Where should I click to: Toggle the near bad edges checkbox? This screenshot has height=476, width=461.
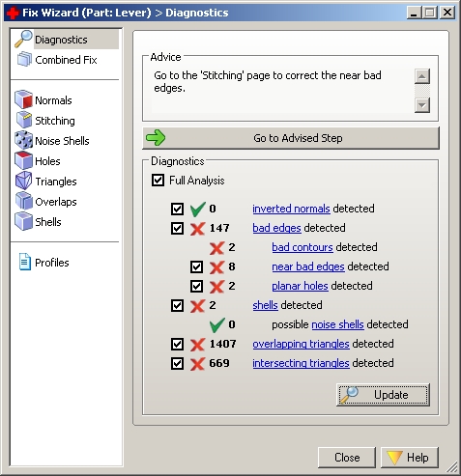point(196,266)
